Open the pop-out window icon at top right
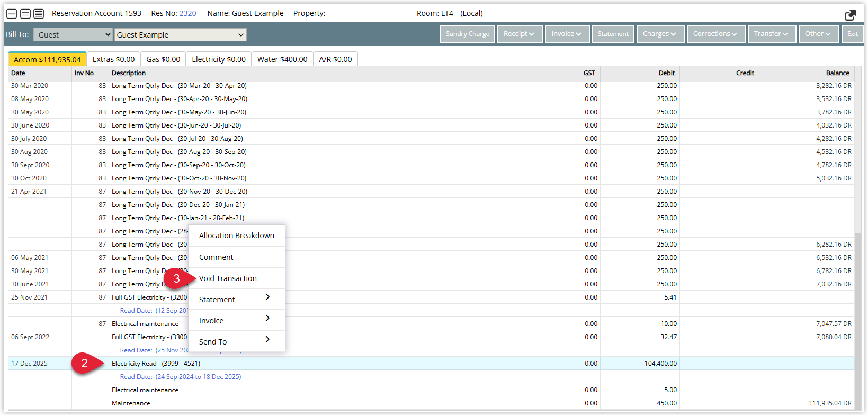 [850, 15]
